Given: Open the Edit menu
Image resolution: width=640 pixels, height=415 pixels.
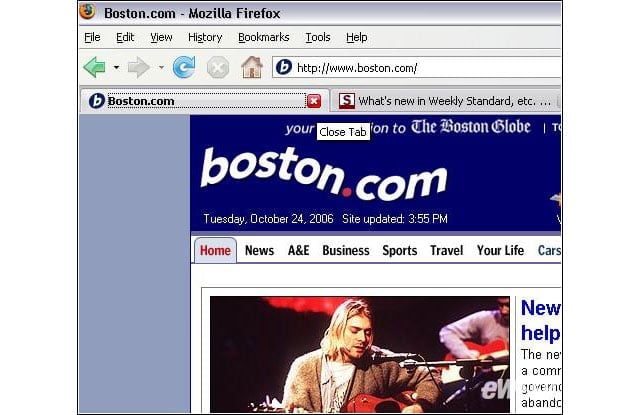Looking at the screenshot, I should point(125,37).
